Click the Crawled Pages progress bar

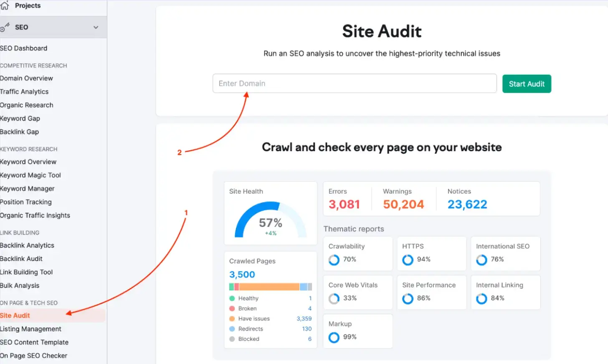(270, 286)
